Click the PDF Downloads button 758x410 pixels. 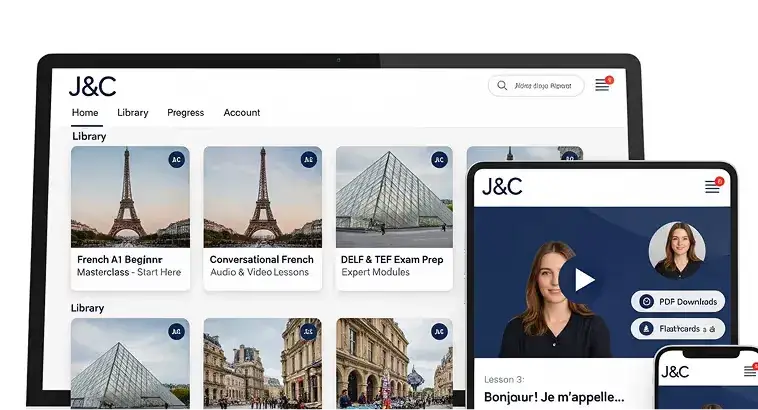click(x=678, y=302)
